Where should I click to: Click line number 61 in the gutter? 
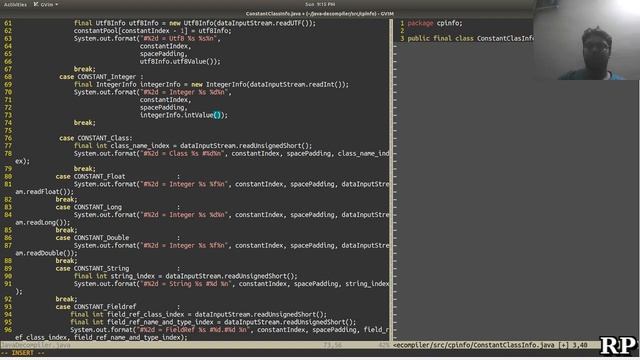point(8,23)
